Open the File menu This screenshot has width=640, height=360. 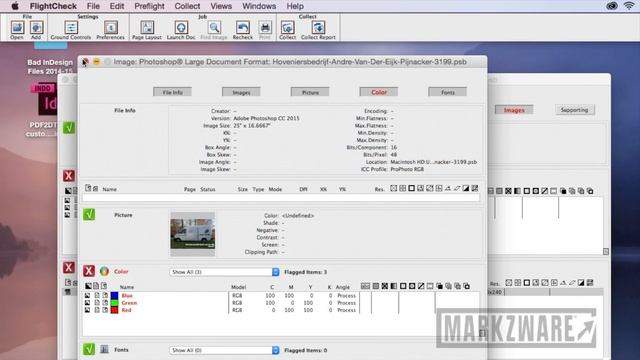click(x=93, y=6)
